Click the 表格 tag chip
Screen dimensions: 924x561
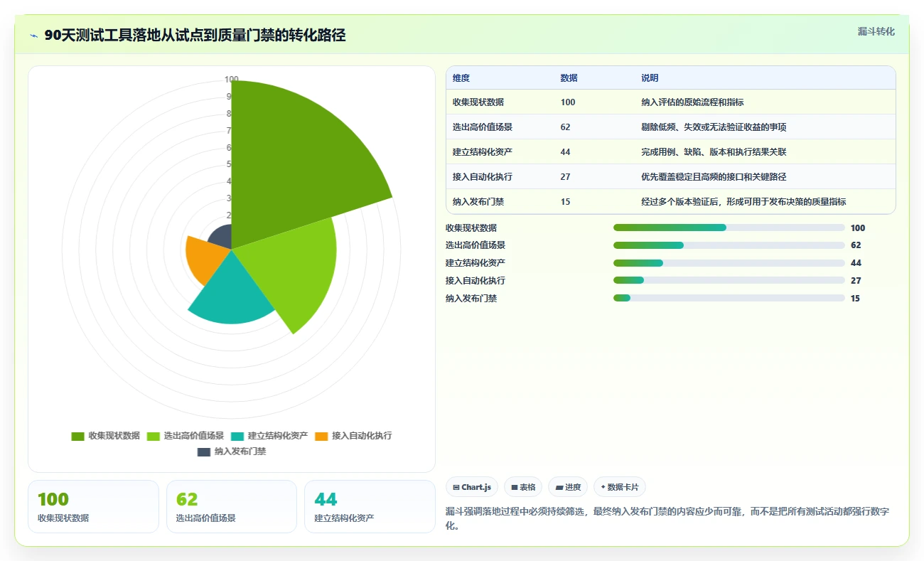[523, 487]
